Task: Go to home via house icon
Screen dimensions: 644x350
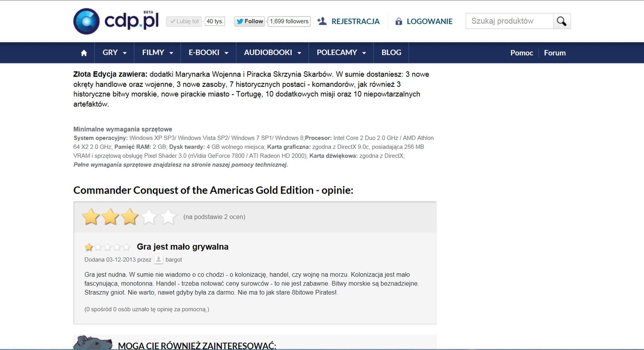Action: (x=84, y=53)
